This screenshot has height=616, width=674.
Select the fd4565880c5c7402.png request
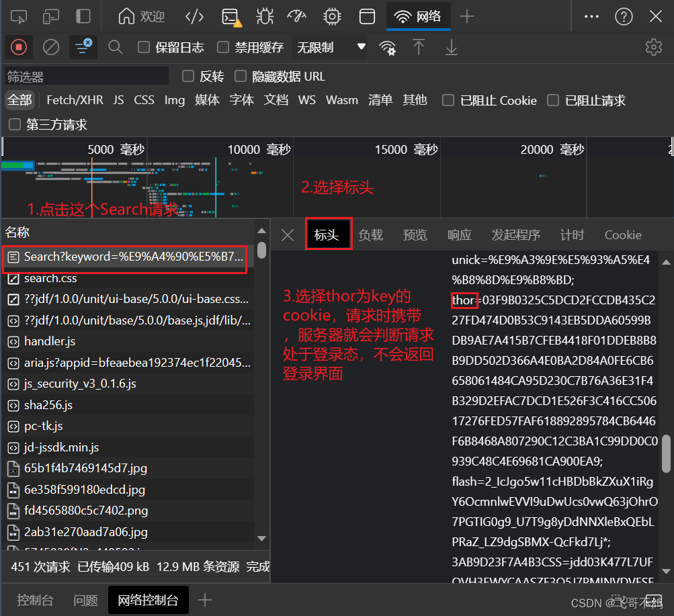[x=128, y=511]
